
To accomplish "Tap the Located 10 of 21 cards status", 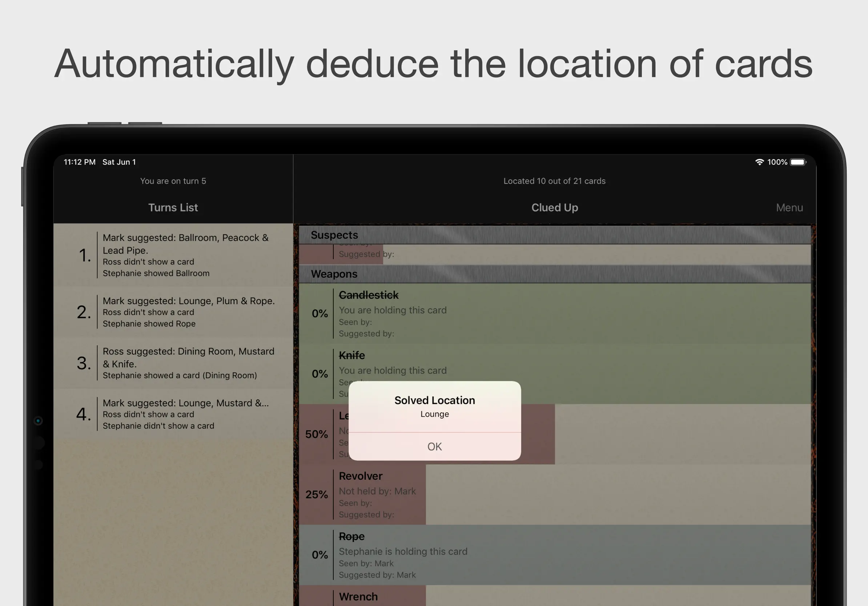I will point(554,181).
